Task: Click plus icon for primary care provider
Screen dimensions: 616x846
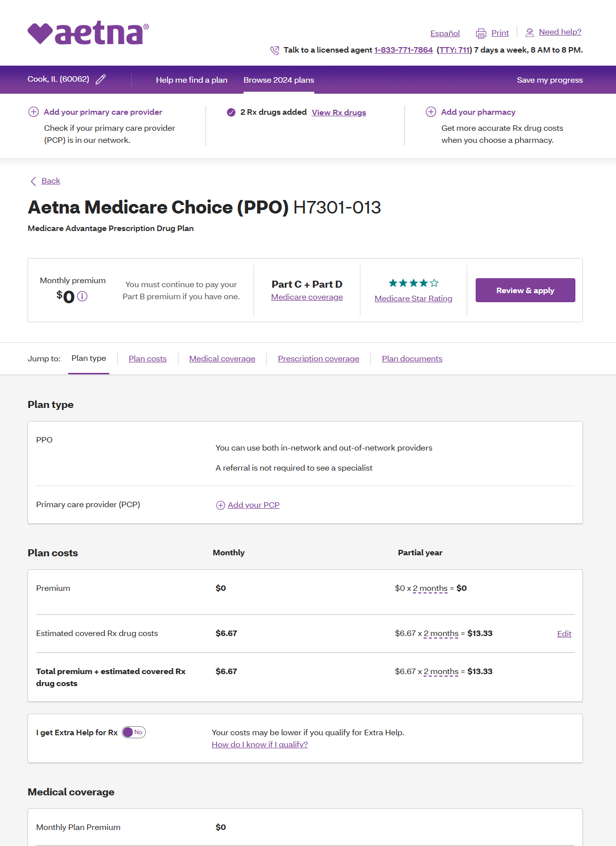Action: point(34,112)
